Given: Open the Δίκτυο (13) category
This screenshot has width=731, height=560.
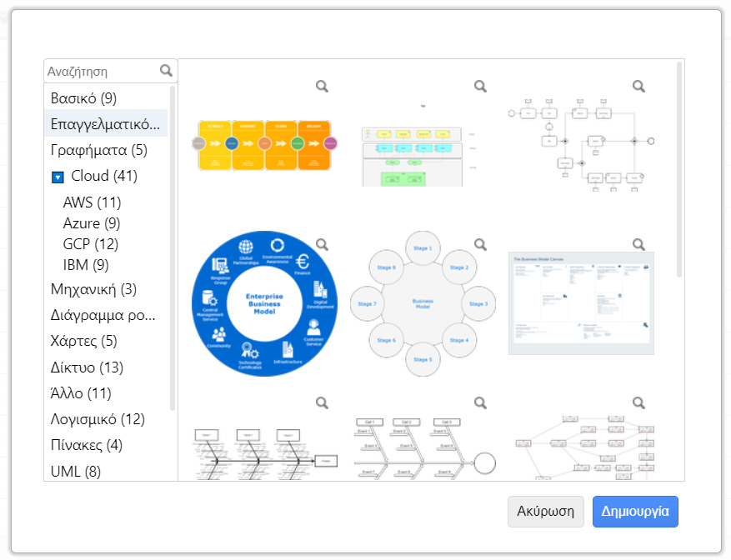Looking at the screenshot, I should (87, 367).
